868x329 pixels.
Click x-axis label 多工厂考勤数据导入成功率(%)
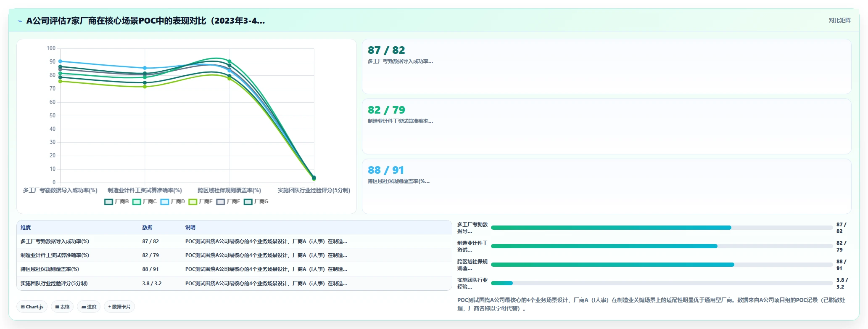pos(60,191)
